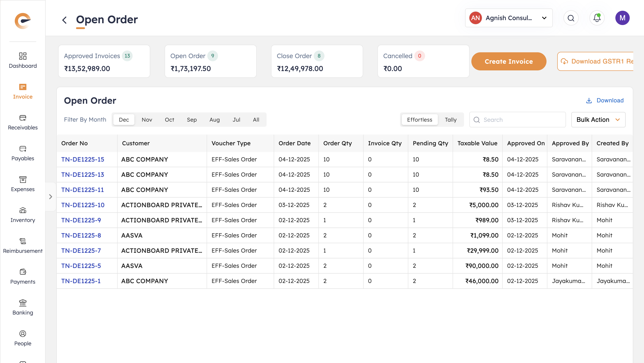Open order link TN-DE1225-10
Viewport: 644px width, 363px height.
[83, 205]
